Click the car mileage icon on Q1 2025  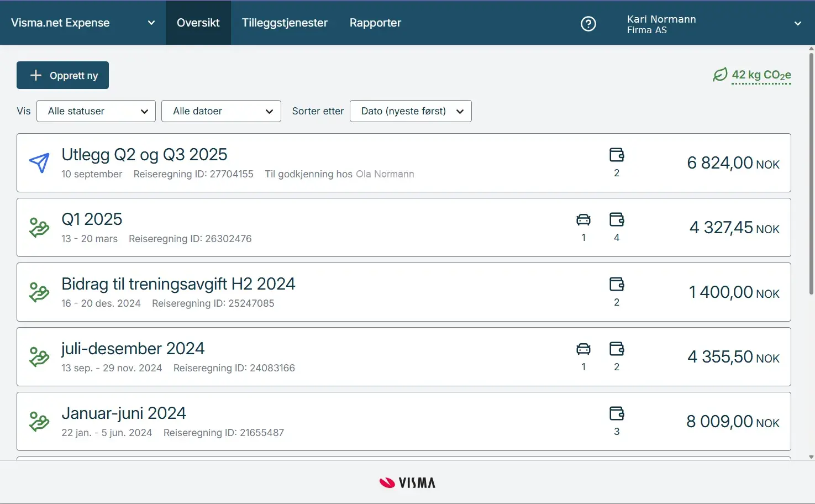click(x=583, y=220)
